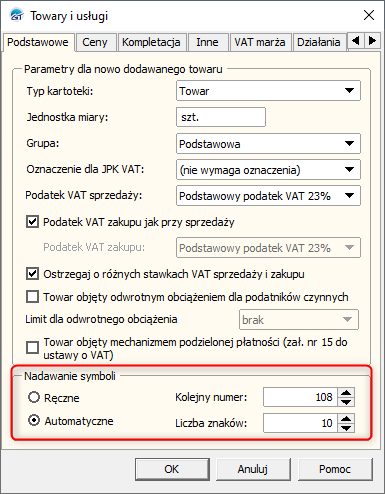Toggle Ostrzegaj o różnych stawkach VAT checkbox
This screenshot has height=494, width=385.
tap(32, 274)
